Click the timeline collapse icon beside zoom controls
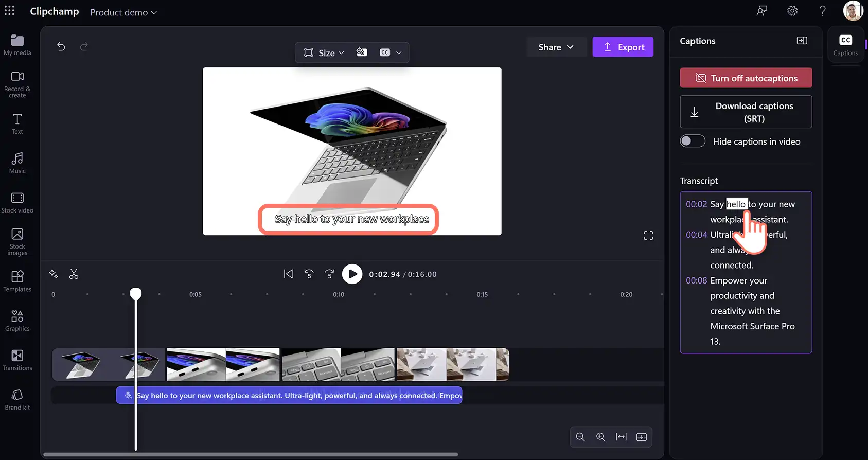This screenshot has height=460, width=868. [642, 437]
